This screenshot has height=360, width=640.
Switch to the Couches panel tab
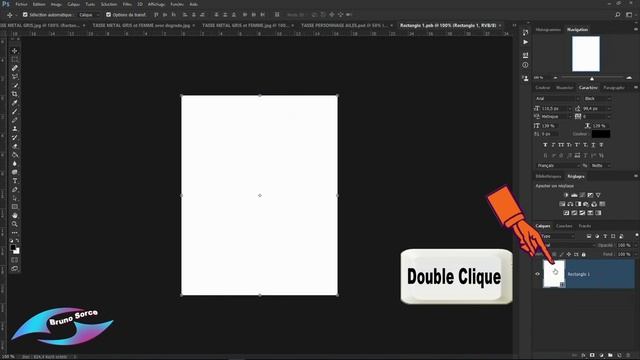pos(564,226)
